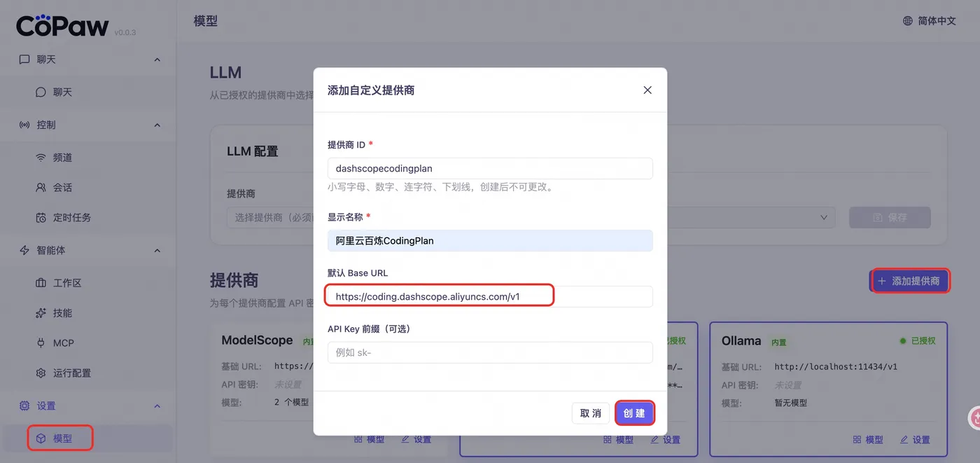The image size is (980, 463).
Task: Focus the 提供商 ID input field
Action: [490, 168]
